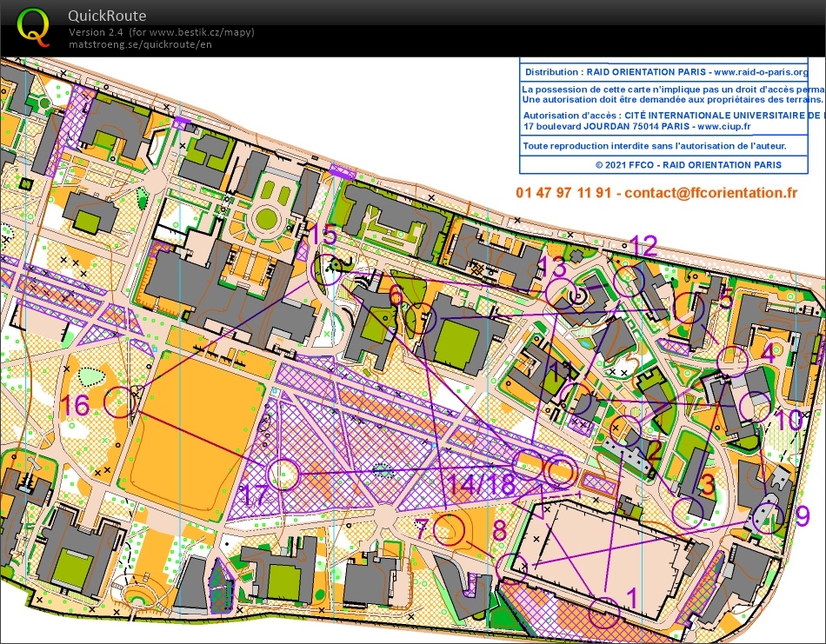Select control 17 near the striped area
Viewport: 826px width, 644px height.
point(283,474)
